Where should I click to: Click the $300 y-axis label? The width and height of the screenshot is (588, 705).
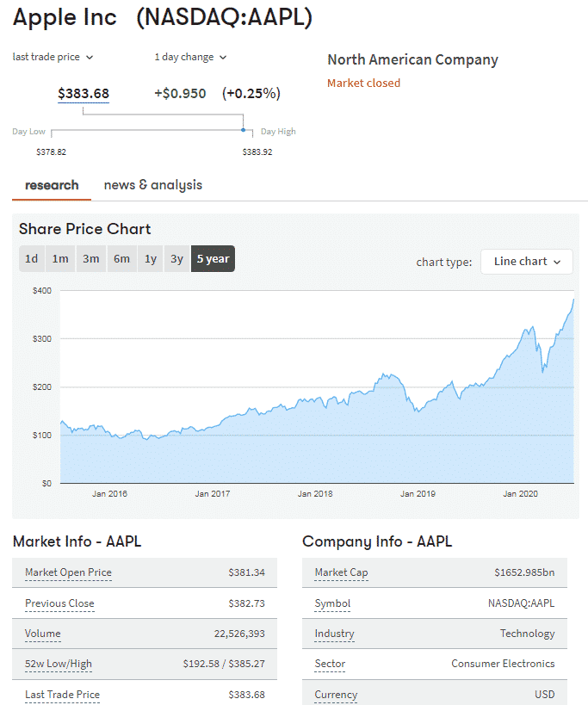(42, 338)
